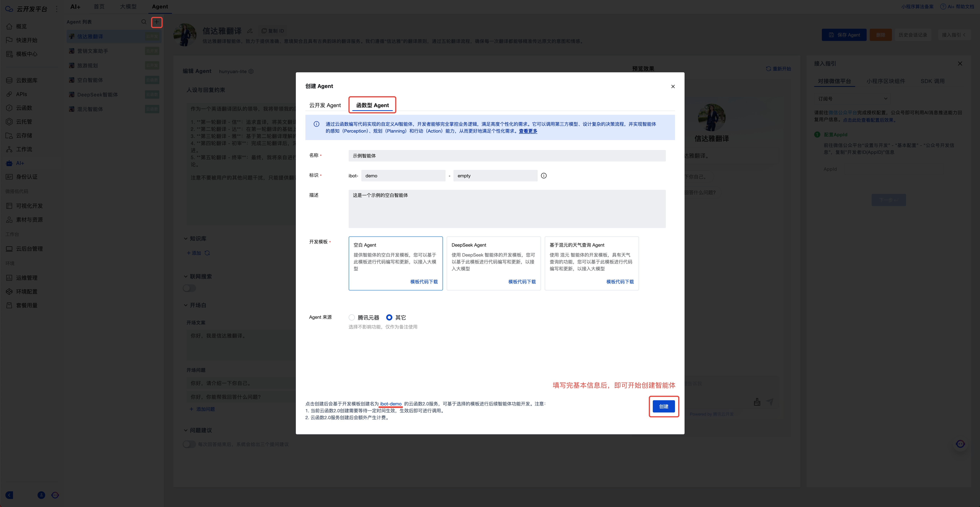
Task: Go to 模板中心 template center
Action: click(x=22, y=54)
